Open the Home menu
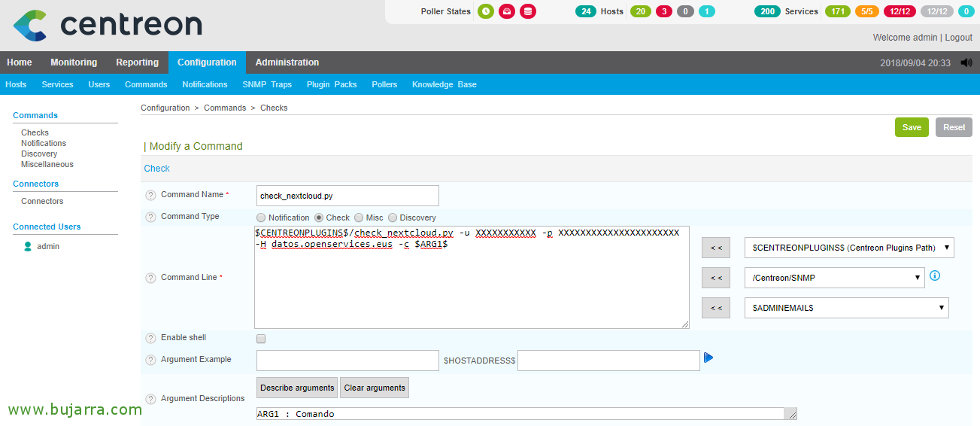Screen dimensions: 980x426 pyautogui.click(x=20, y=62)
